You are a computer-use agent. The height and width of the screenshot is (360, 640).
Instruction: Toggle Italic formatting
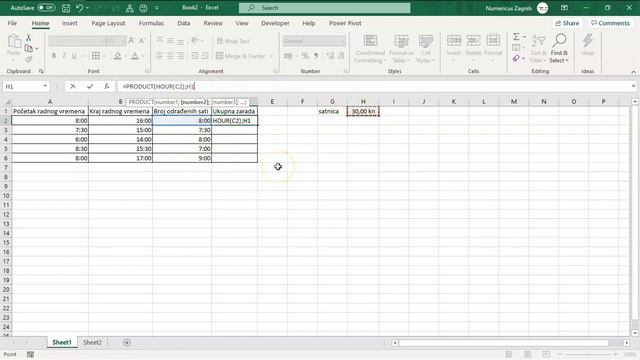[x=64, y=56]
